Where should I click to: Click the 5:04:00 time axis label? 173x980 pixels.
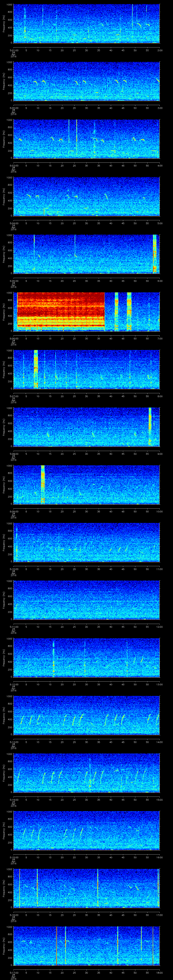(x=14, y=223)
